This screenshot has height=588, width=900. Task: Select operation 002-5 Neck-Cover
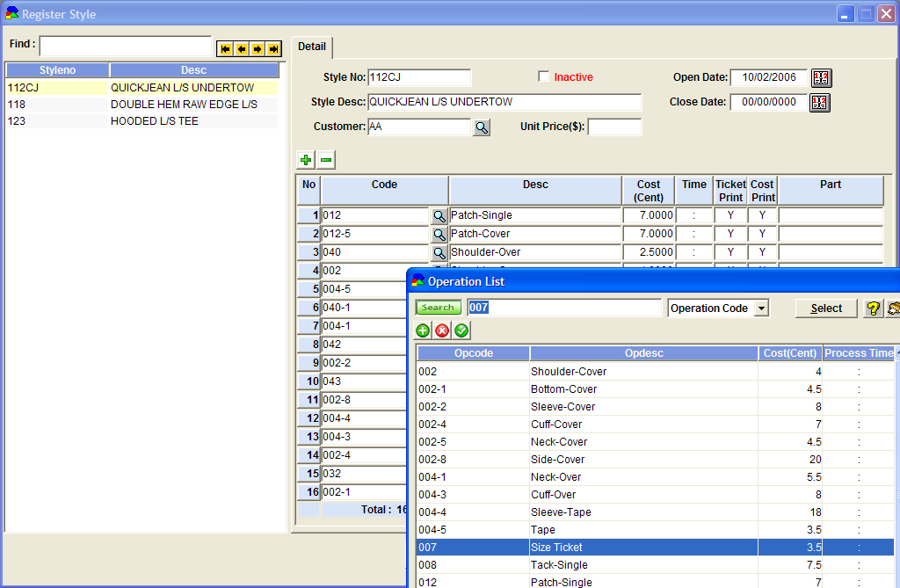click(655, 442)
